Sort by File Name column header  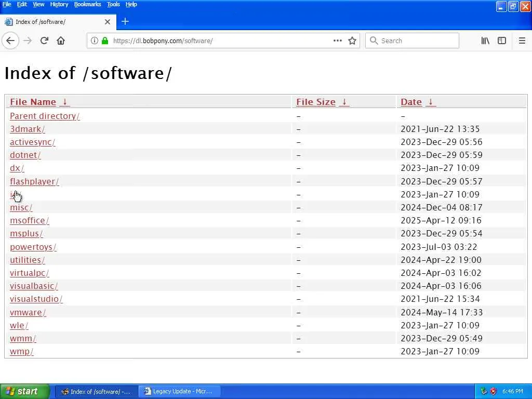(x=33, y=102)
